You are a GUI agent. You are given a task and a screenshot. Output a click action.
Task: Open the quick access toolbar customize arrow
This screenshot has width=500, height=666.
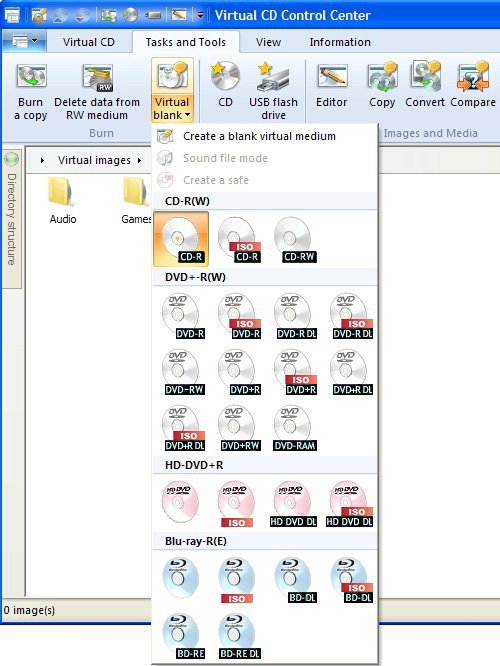pyautogui.click(x=200, y=16)
